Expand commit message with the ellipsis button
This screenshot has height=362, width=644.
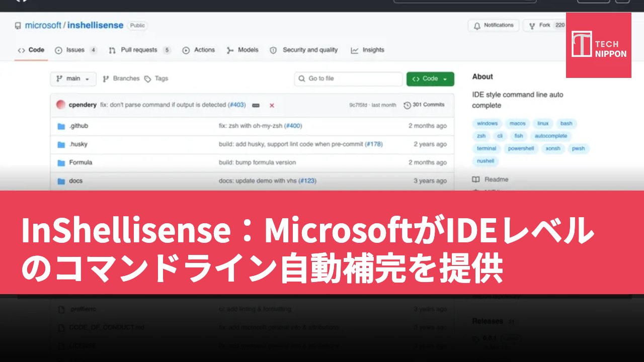(x=256, y=106)
